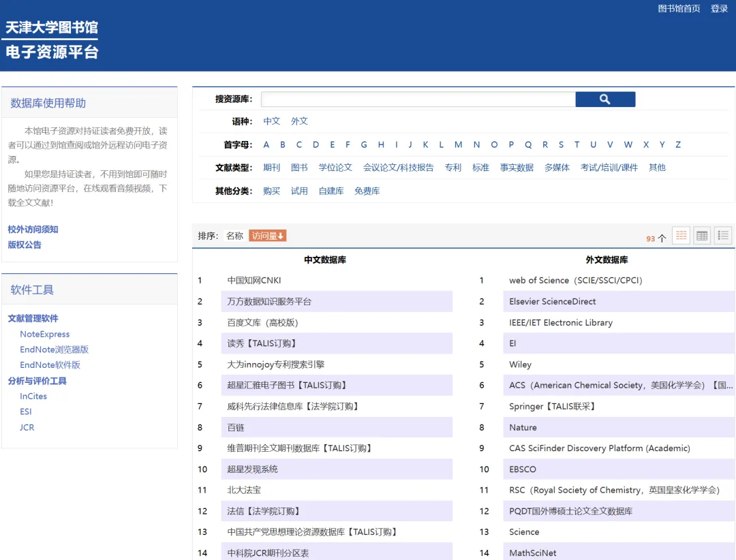The width and height of the screenshot is (736, 560).
Task: Toggle sort by 访问量 descending
Action: [x=267, y=236]
